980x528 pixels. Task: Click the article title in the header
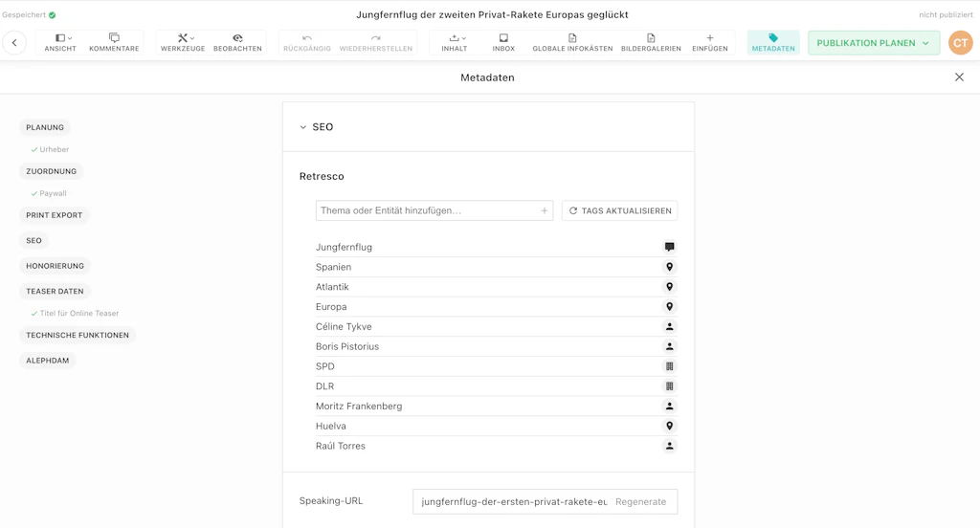tap(492, 14)
